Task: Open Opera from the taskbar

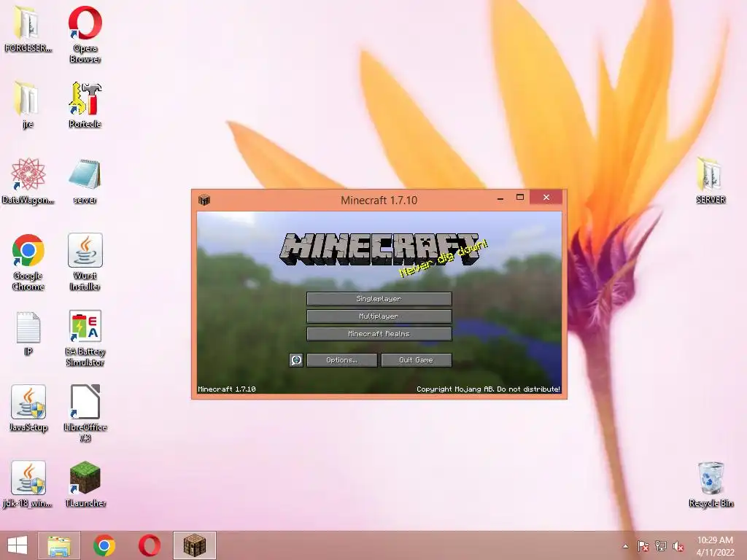Action: (149, 545)
